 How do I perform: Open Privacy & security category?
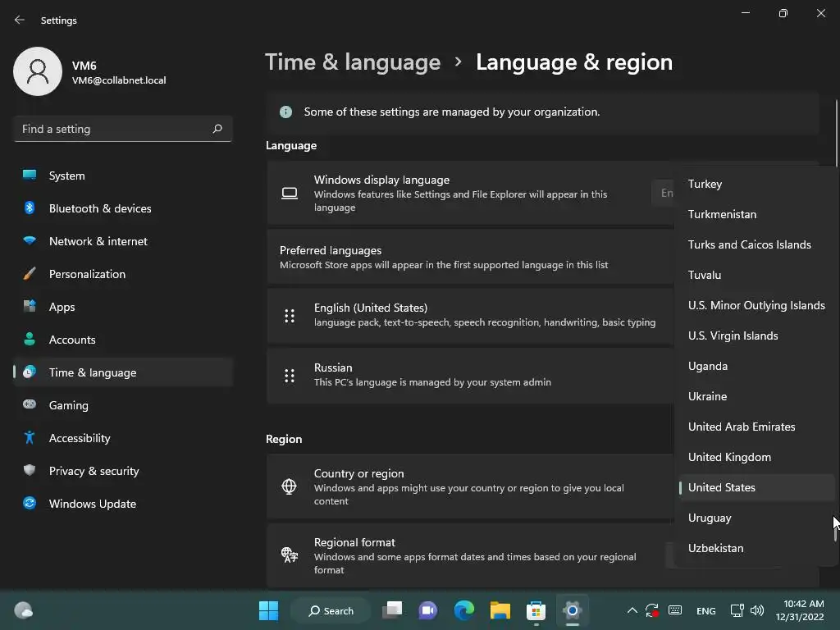(123, 471)
